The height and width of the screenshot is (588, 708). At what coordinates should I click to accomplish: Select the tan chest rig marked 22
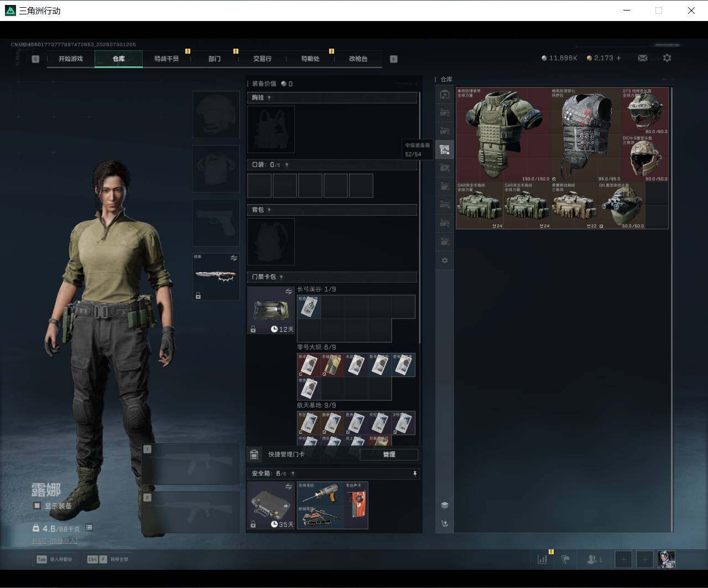[574, 206]
